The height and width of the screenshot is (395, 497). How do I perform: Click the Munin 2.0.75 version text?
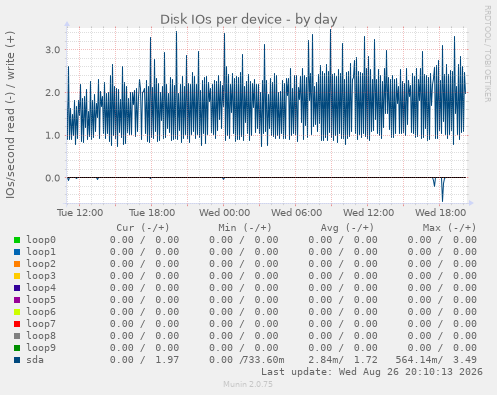248,384
